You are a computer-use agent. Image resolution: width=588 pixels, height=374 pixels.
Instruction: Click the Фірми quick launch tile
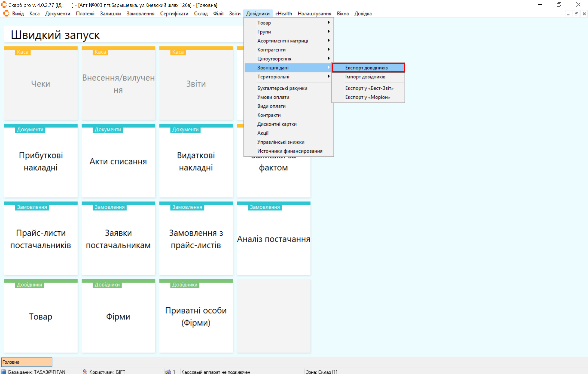click(x=118, y=316)
